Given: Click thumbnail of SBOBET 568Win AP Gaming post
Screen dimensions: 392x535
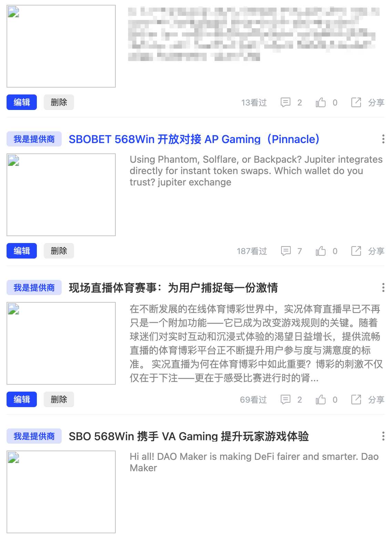Looking at the screenshot, I should [61, 195].
